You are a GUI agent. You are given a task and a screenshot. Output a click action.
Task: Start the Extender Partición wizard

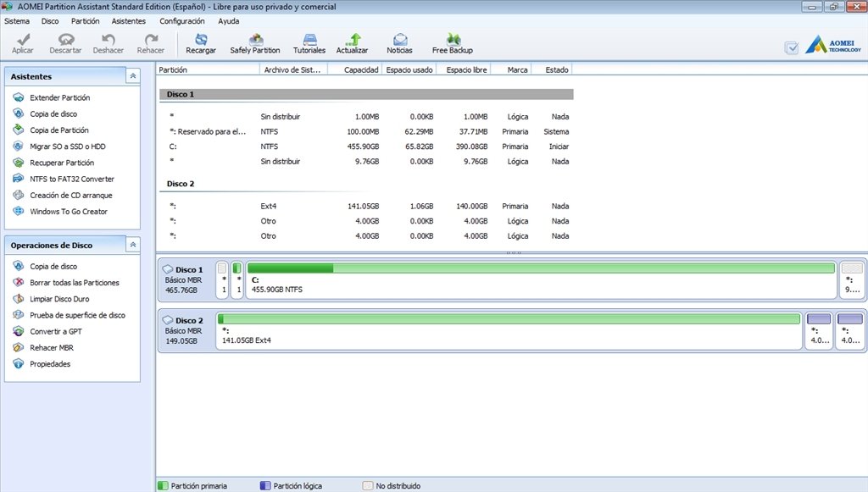(x=59, y=97)
